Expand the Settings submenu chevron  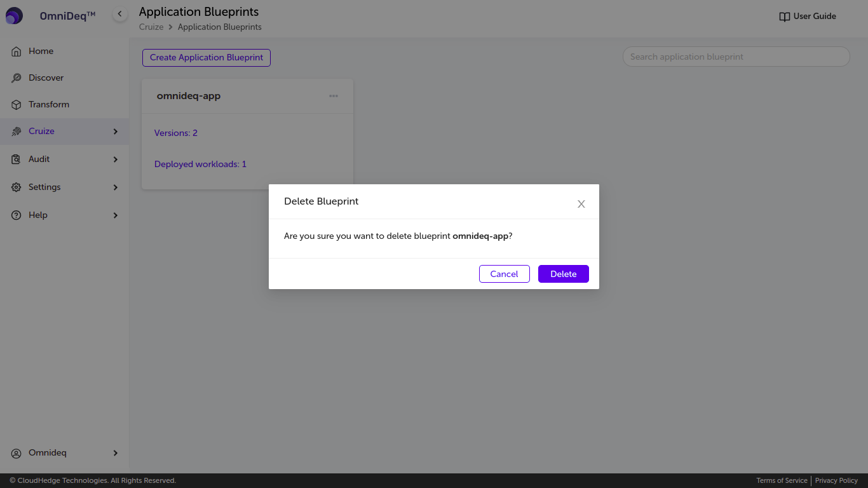tap(116, 187)
